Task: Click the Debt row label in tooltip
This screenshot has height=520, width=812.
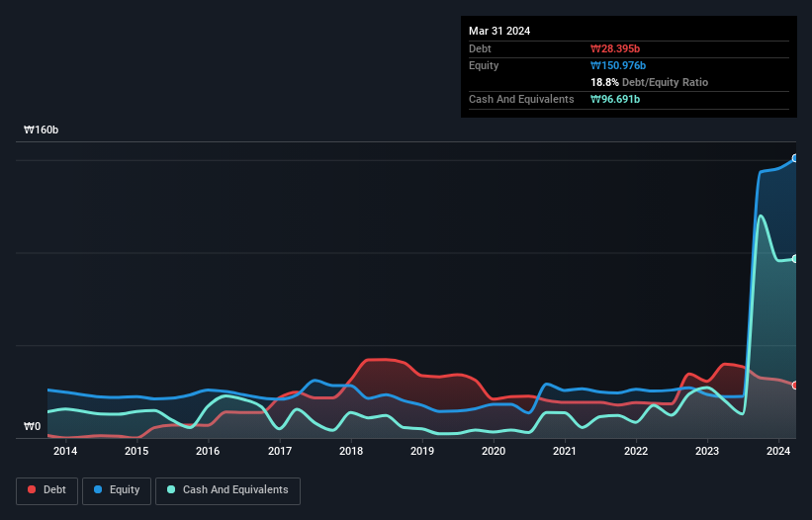Action: (x=480, y=48)
